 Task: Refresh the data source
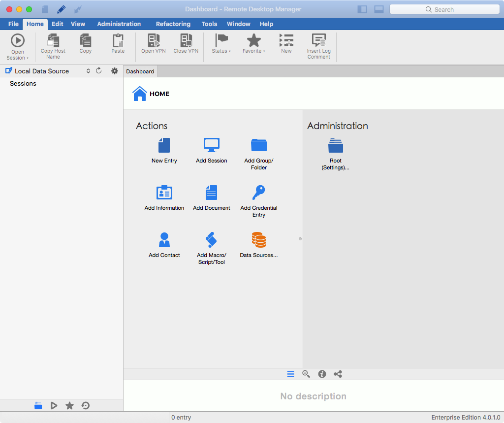pos(98,71)
